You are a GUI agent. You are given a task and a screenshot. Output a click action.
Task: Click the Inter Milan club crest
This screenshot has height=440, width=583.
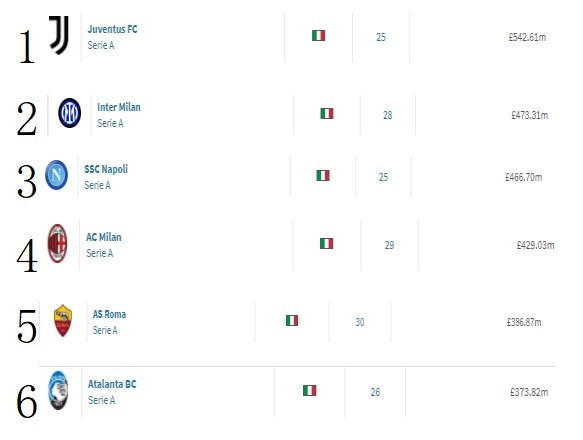click(70, 113)
